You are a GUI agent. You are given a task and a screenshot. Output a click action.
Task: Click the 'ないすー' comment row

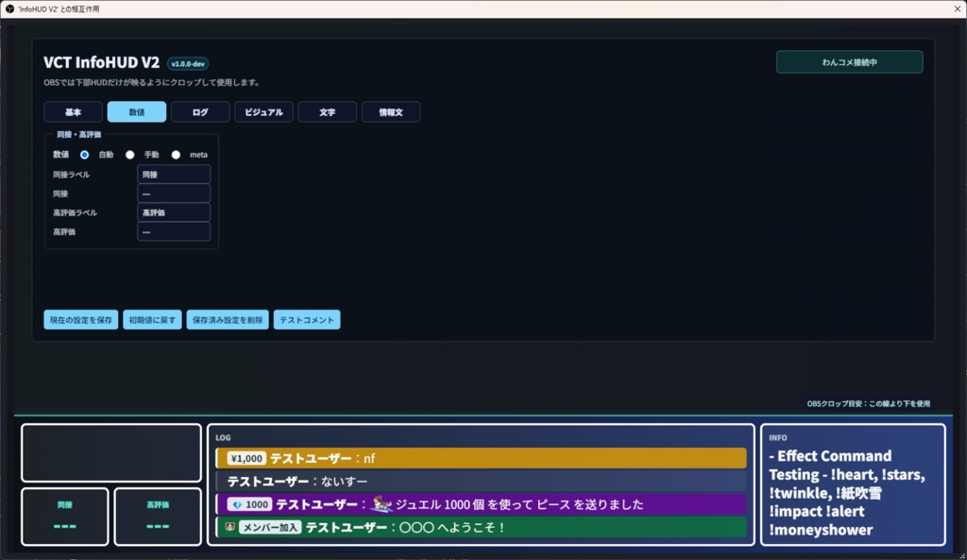click(481, 481)
